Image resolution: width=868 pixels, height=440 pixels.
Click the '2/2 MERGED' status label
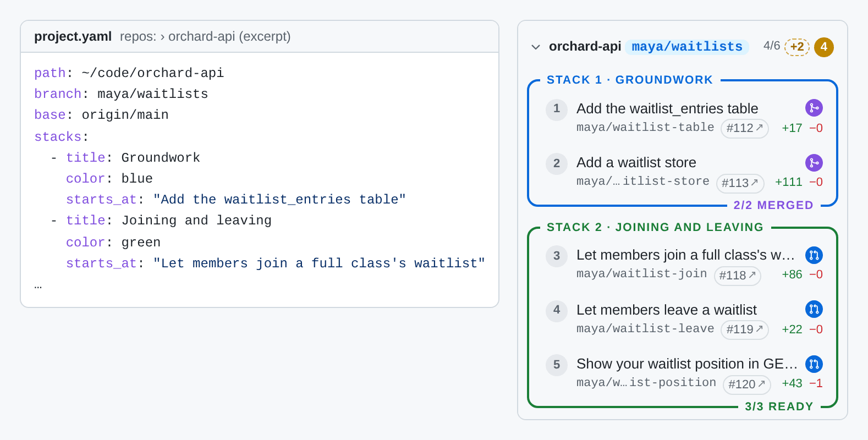[x=773, y=205]
